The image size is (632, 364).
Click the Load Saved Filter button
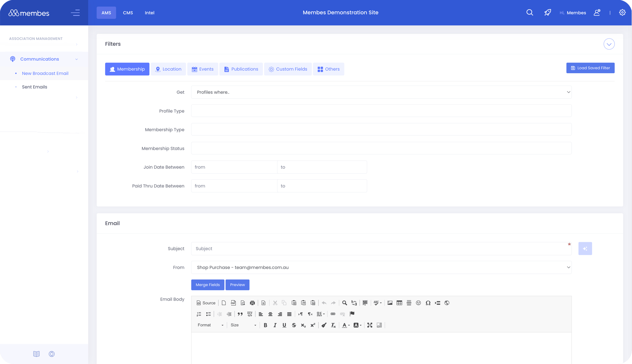point(590,68)
